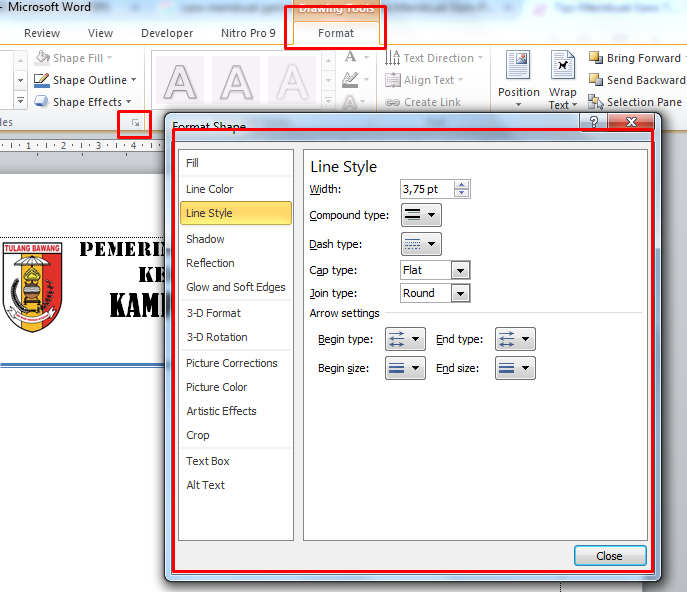Open the Shadow settings
This screenshot has width=687, height=592.
pyautogui.click(x=236, y=239)
